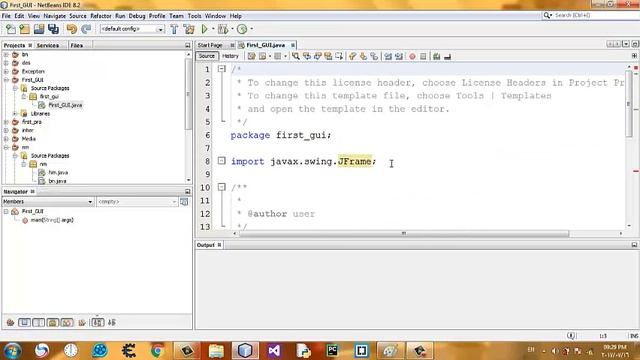Click the Profile Project icon

point(242,29)
